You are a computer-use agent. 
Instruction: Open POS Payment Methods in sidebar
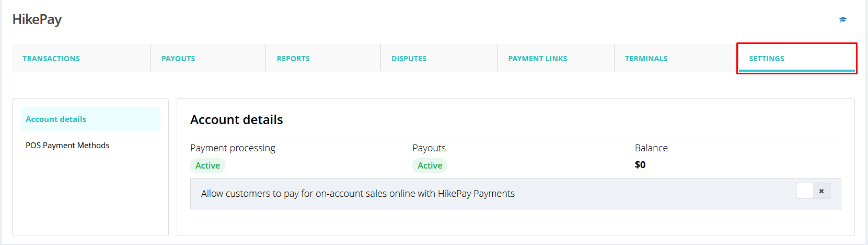coord(67,146)
